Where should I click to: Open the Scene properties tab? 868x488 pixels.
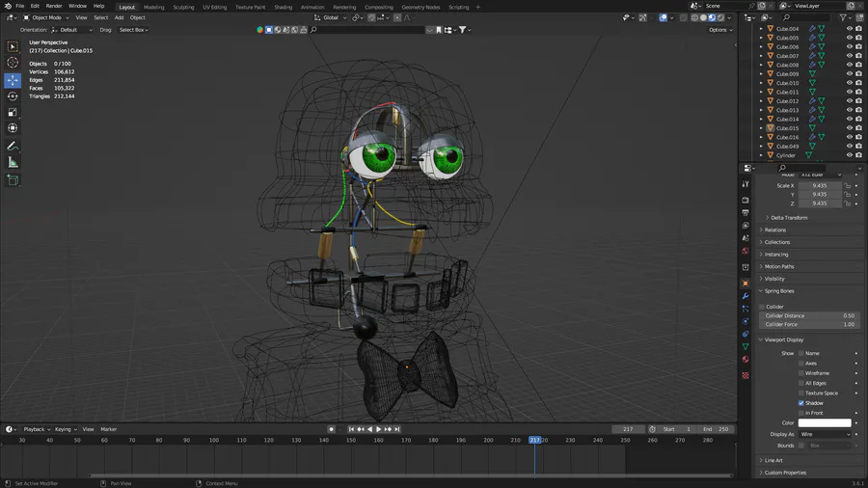(x=746, y=238)
